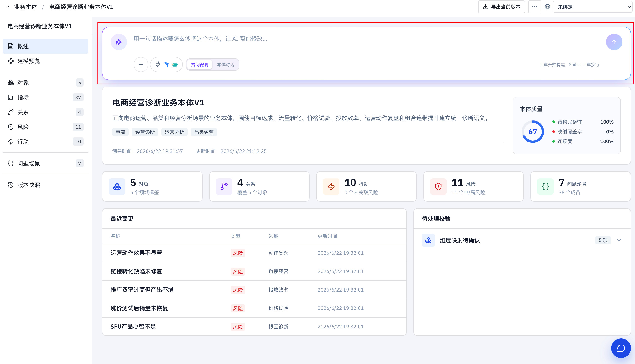Open 链接转化缺陷未修复 change row
This screenshot has height=364, width=635.
[x=254, y=271]
